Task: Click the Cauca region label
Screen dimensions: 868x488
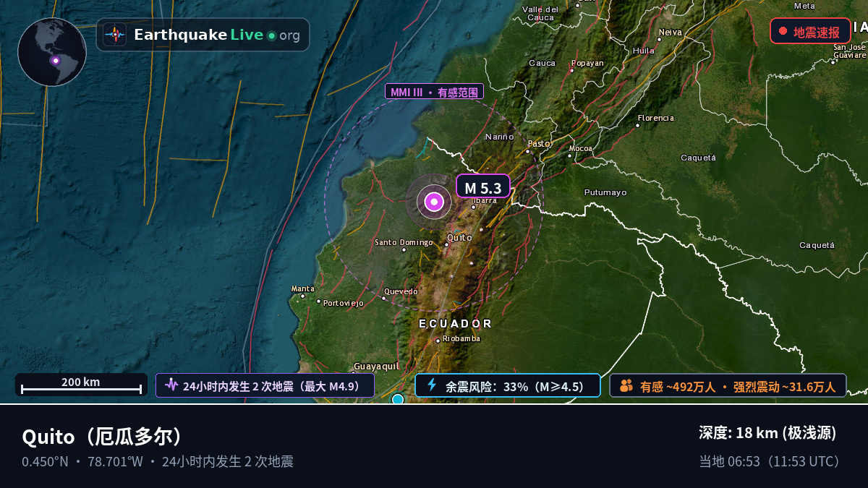Action: (x=542, y=63)
